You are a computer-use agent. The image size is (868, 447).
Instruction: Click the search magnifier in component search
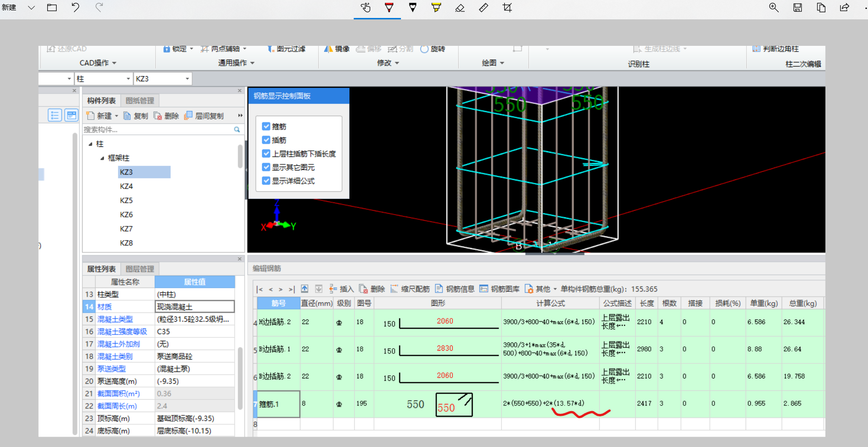[237, 129]
